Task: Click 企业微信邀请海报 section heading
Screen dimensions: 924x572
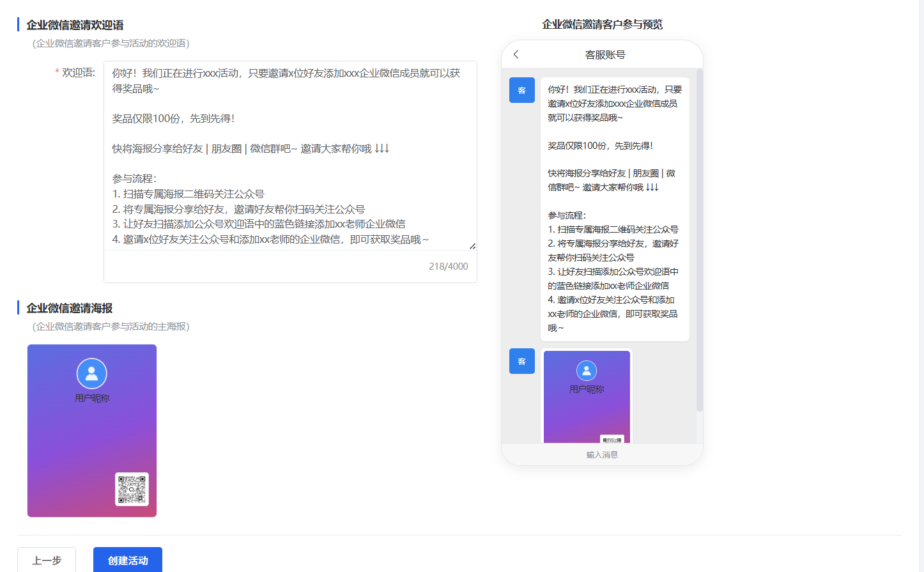Action: [x=70, y=308]
